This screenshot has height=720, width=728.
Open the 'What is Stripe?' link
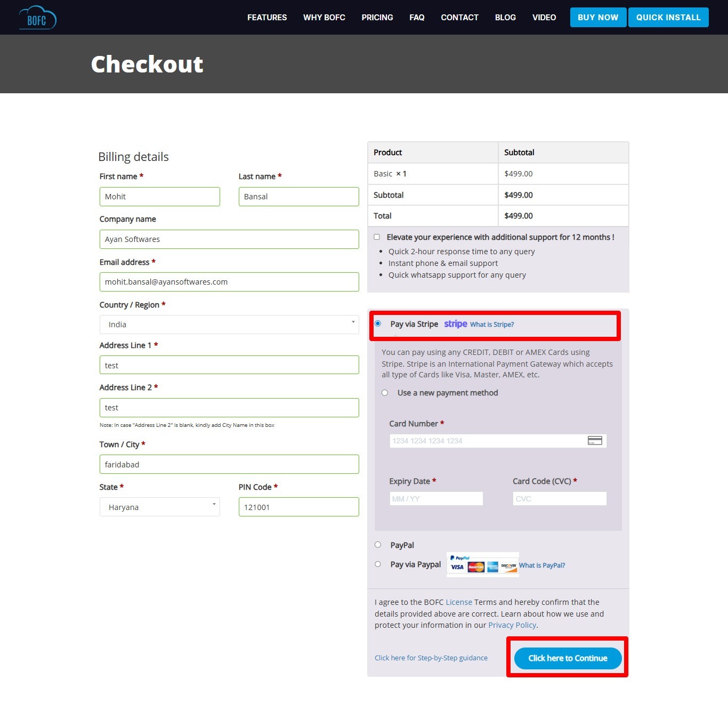click(491, 324)
